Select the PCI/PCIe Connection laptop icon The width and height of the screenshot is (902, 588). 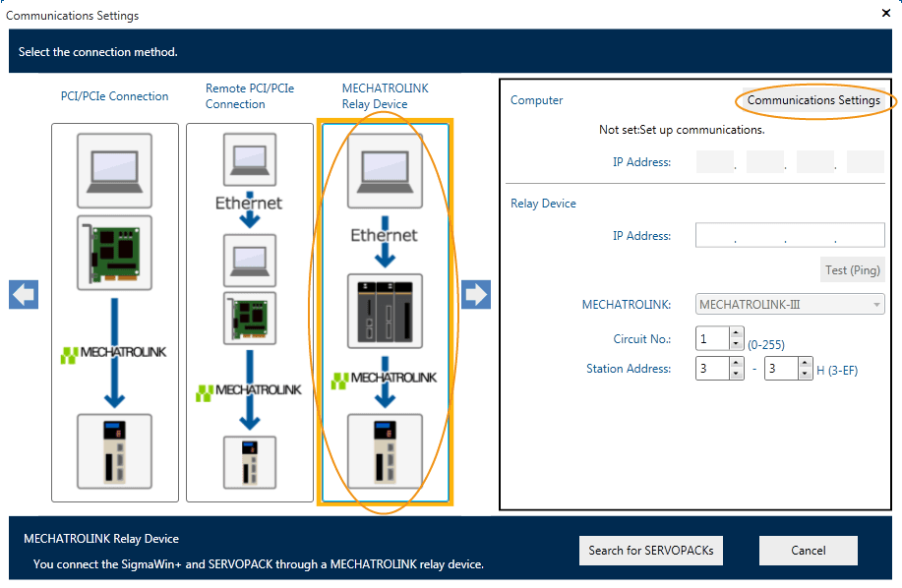(x=114, y=168)
